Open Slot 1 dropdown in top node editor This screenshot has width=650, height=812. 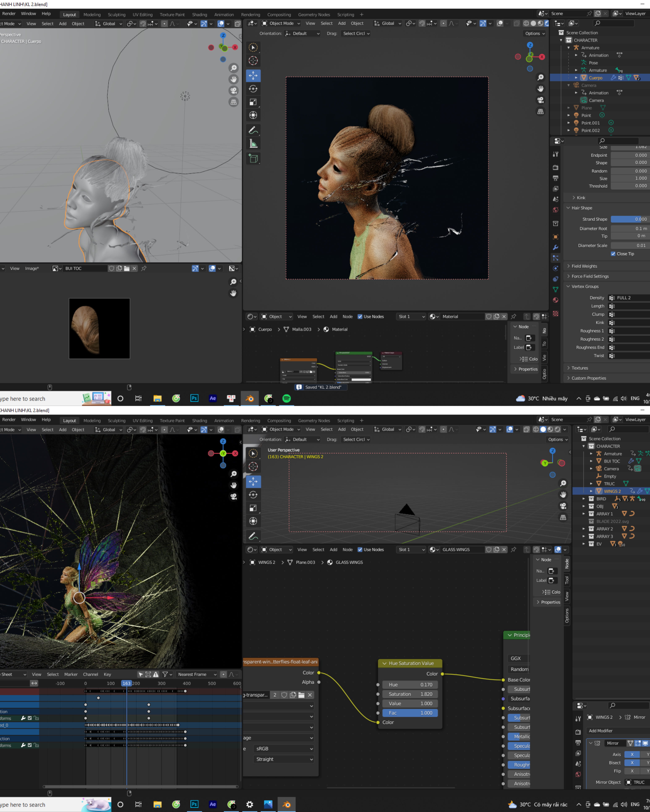[411, 316]
